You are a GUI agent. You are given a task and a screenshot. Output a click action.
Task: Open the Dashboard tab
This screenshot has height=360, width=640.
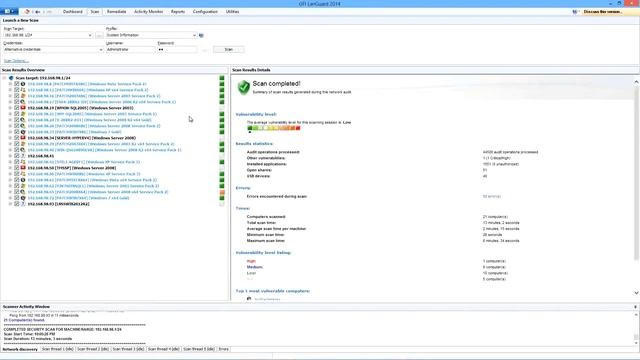tap(73, 12)
